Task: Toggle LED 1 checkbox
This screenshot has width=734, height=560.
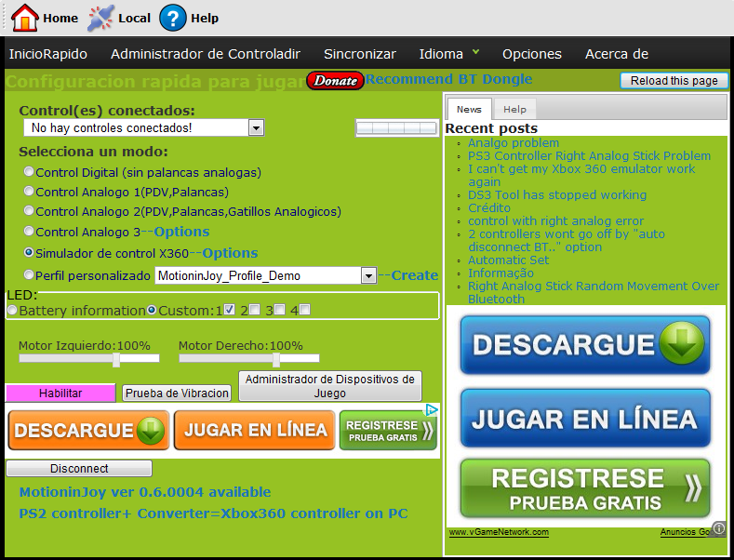Action: point(229,310)
